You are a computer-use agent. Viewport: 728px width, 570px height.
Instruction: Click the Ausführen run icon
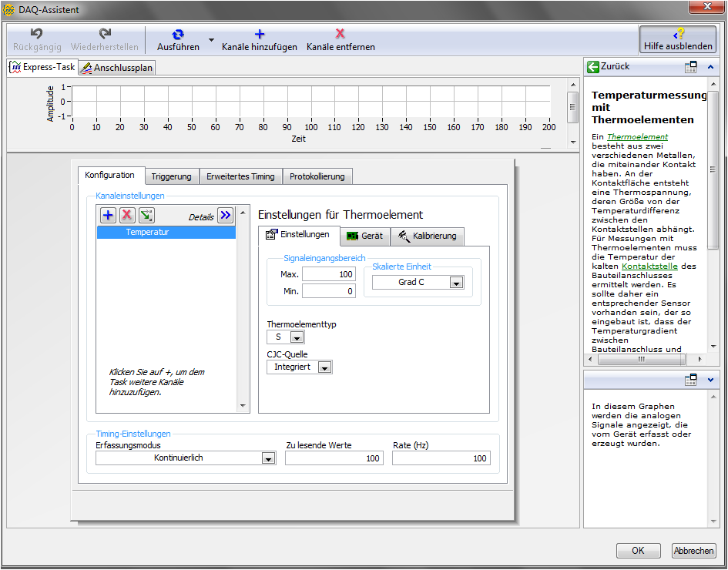click(178, 34)
